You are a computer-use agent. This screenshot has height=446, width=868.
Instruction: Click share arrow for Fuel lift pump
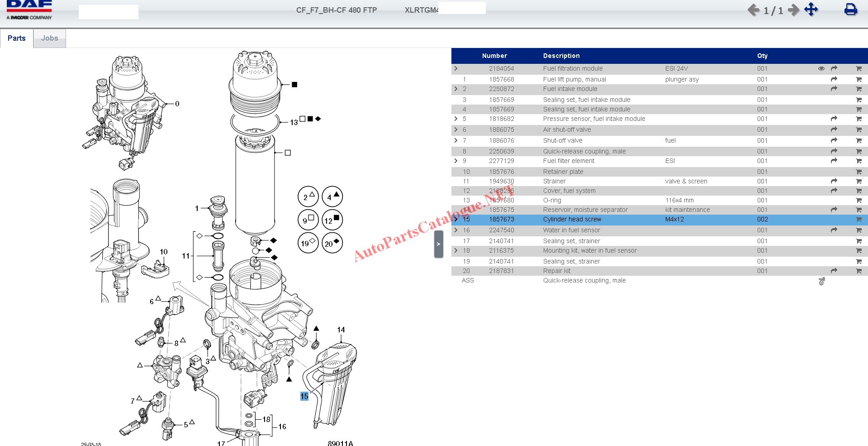coord(834,79)
